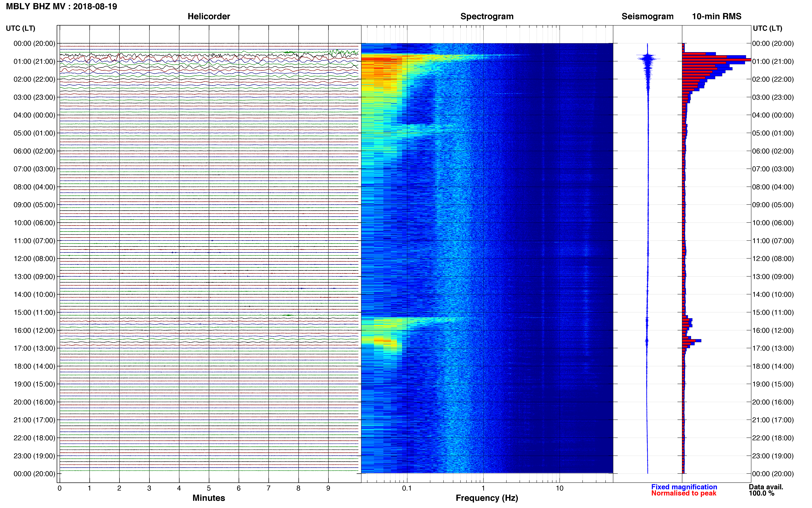Screen dimensions: 812x508
Task: Click the left UTC (LT) axis label
Action: click(x=21, y=28)
